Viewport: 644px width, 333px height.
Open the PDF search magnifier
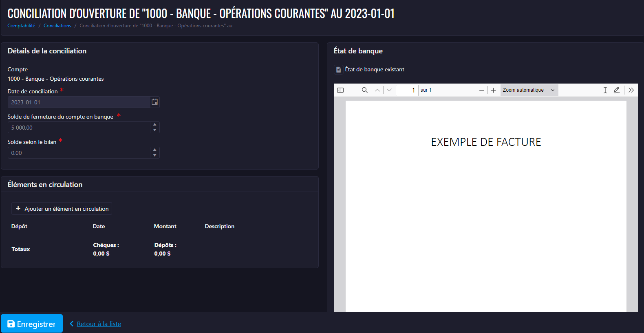click(x=365, y=90)
